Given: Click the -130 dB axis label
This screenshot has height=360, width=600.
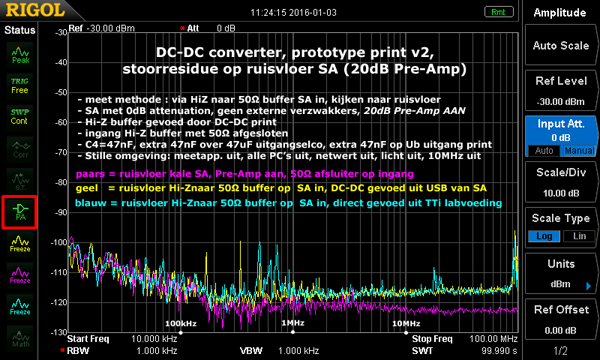Looking at the screenshot, I should (59, 332).
